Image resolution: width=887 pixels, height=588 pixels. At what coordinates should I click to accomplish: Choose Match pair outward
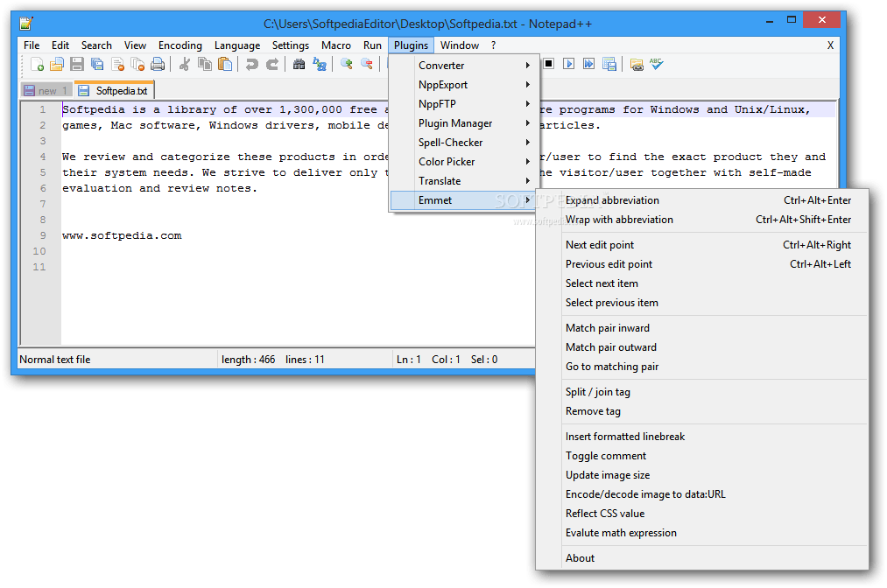tap(702, 347)
